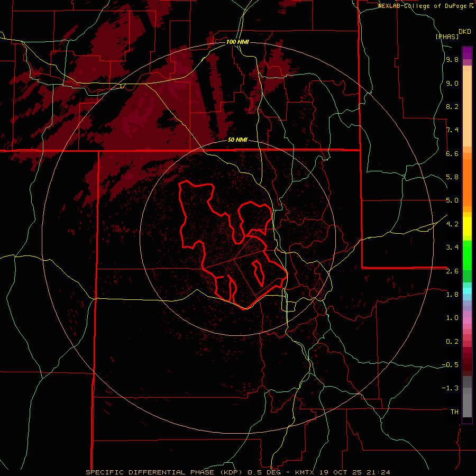476x476 pixels.
Task: Click SPECIFIC DIFFERENTIAL PHASE (KDP) caption text
Action: click(164, 472)
